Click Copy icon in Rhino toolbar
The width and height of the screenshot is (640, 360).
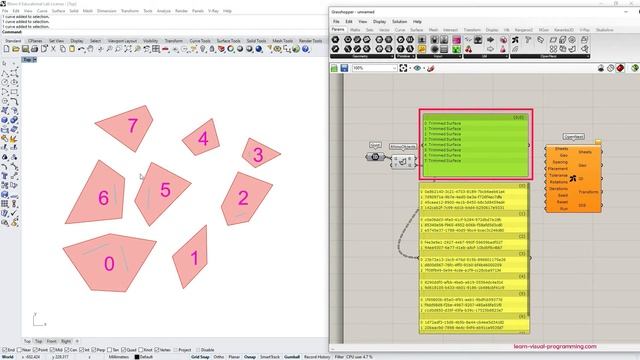point(62,49)
